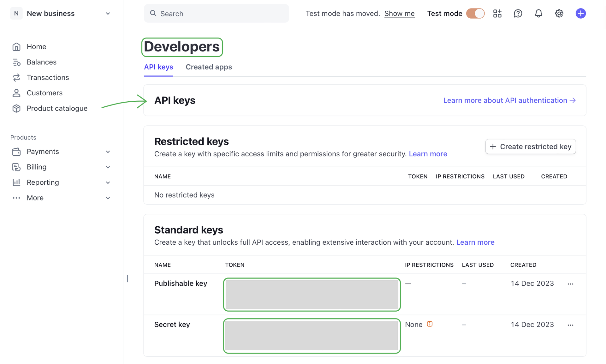
Task: Click Create restricted key button
Action: tap(530, 146)
